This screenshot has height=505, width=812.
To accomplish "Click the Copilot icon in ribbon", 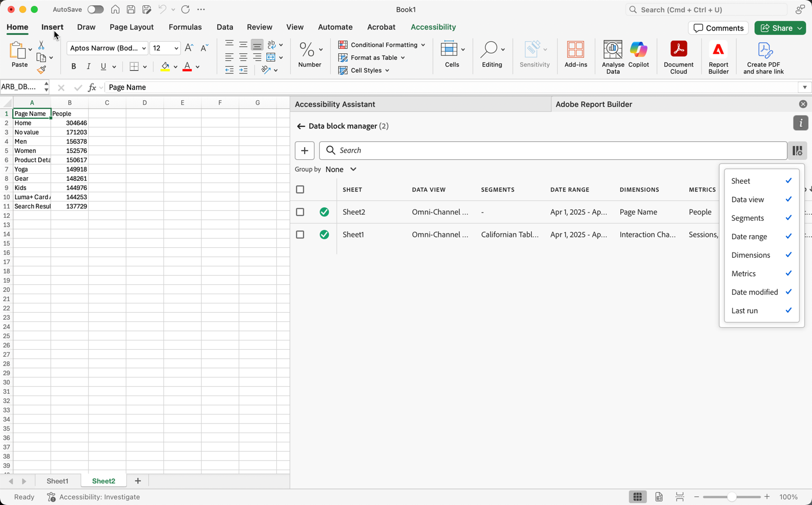I will tap(638, 54).
